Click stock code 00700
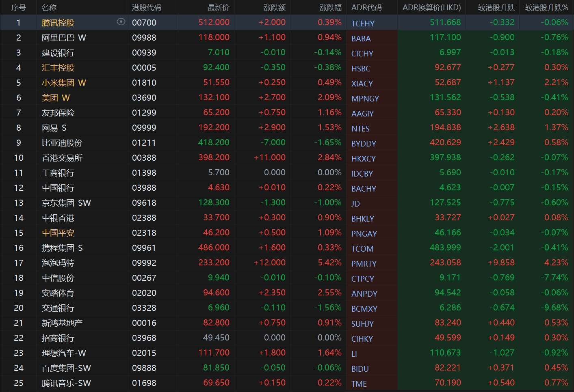Viewport: 574px width, 392px height. click(x=144, y=23)
